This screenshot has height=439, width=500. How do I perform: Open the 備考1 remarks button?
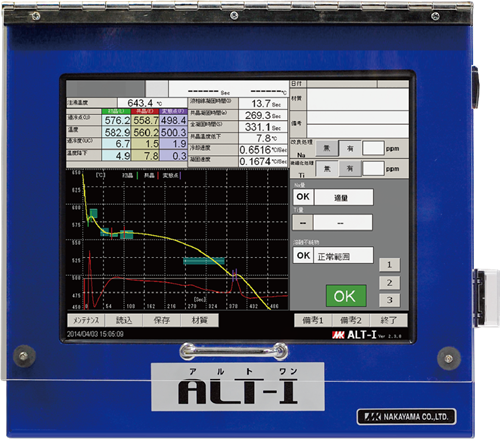[313, 320]
